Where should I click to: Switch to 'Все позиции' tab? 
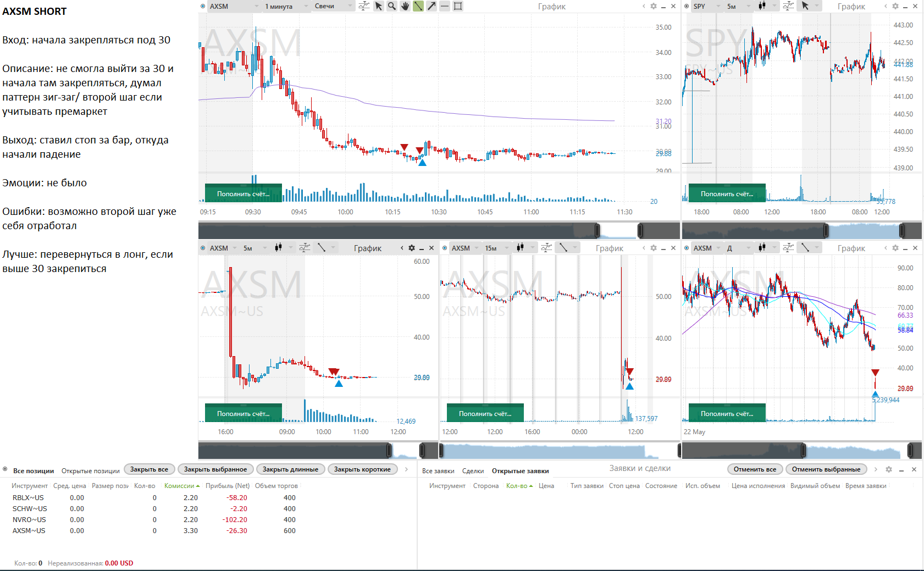pos(34,471)
